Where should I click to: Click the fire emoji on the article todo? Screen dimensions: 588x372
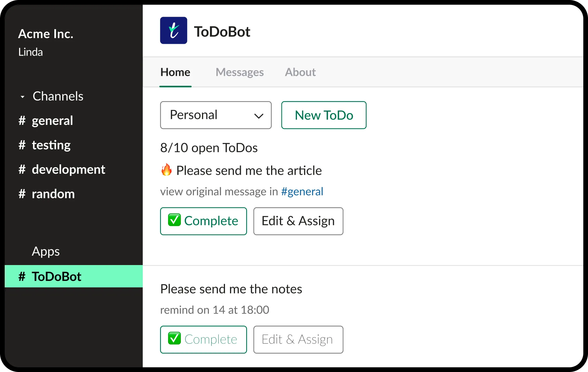167,170
